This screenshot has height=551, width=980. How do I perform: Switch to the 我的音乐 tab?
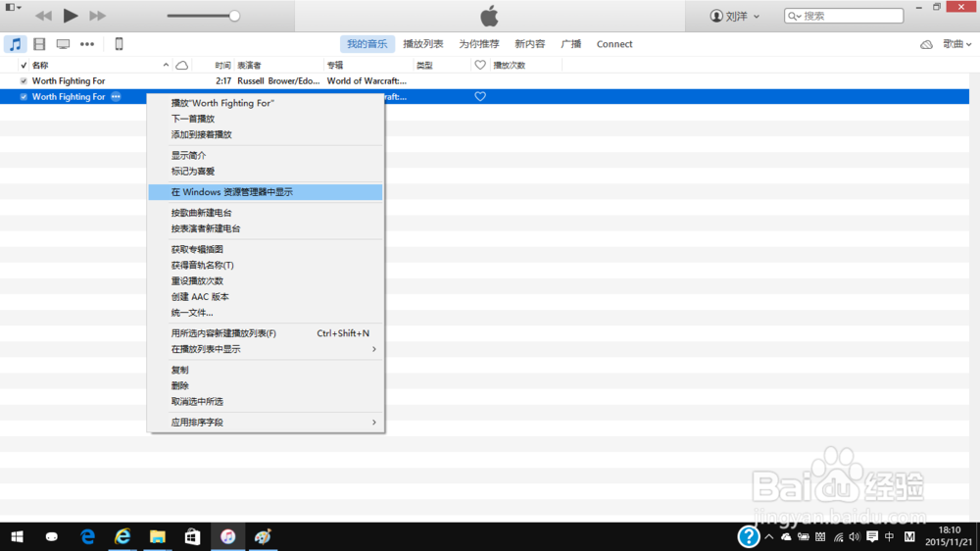tap(367, 44)
